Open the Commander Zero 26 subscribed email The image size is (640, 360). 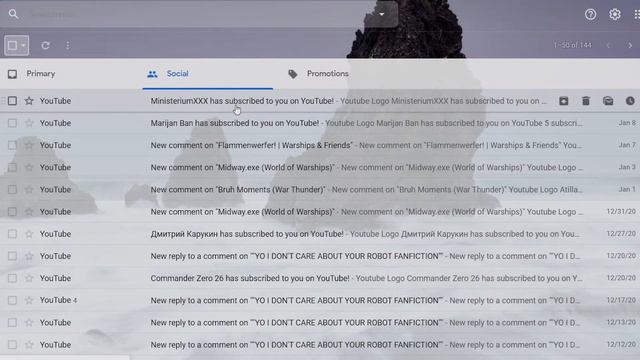[x=320, y=278]
